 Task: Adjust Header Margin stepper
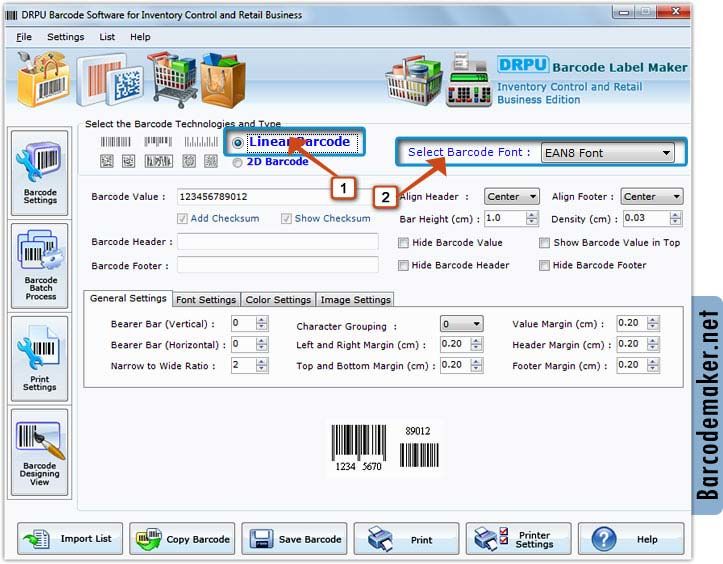653,344
